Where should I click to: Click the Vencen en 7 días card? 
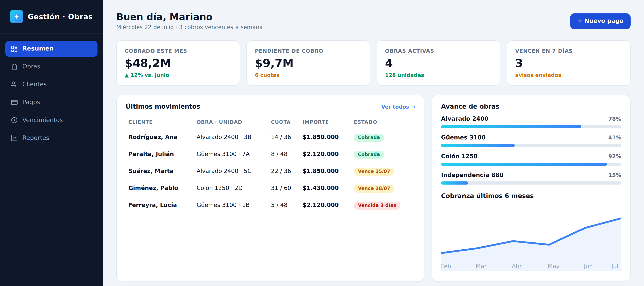click(568, 63)
